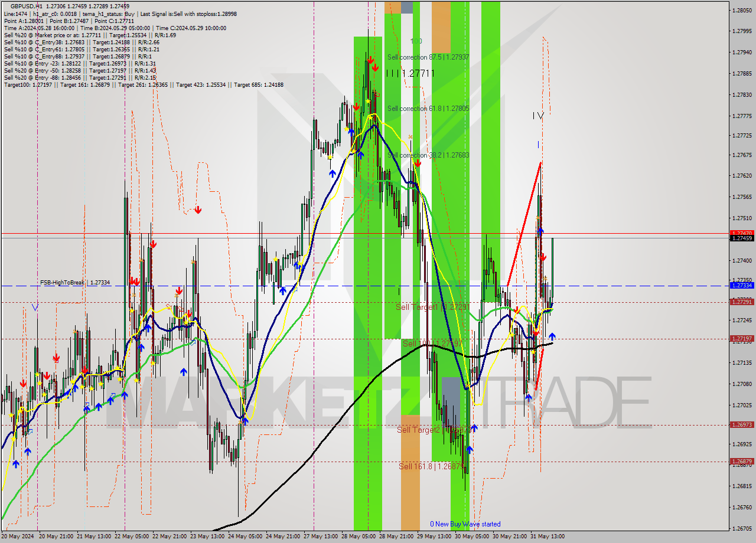
Task: Select the '0 New Buy Wave started' text
Action: pos(465,524)
